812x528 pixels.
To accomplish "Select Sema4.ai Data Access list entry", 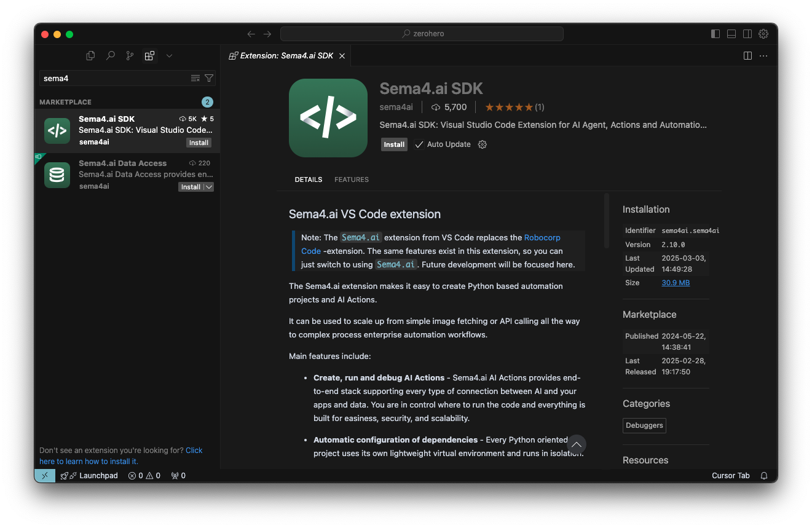I will [127, 175].
